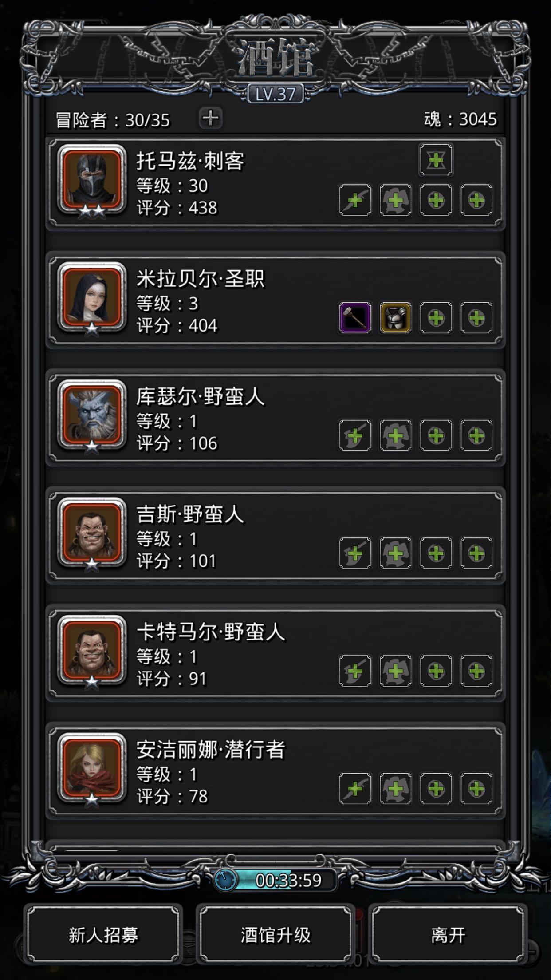Screen dimensions: 551x980
Task: Click the 离开 button to exit the tavern
Action: click(x=448, y=935)
